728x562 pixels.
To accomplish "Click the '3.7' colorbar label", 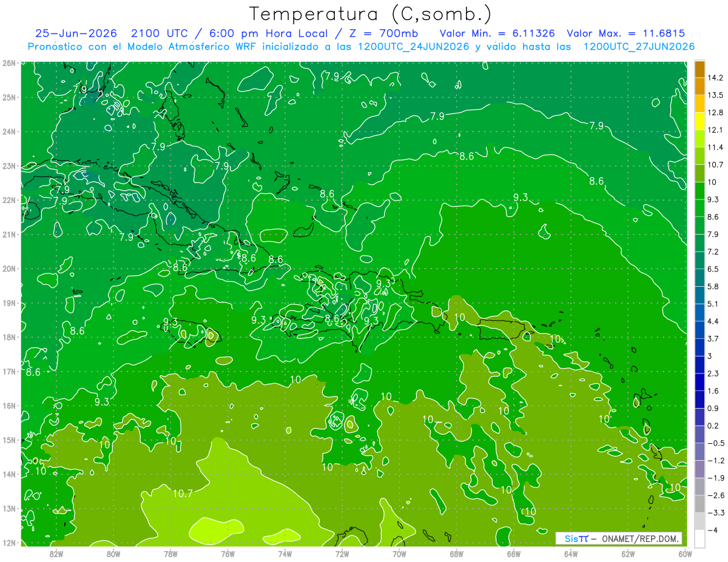I will [x=713, y=338].
